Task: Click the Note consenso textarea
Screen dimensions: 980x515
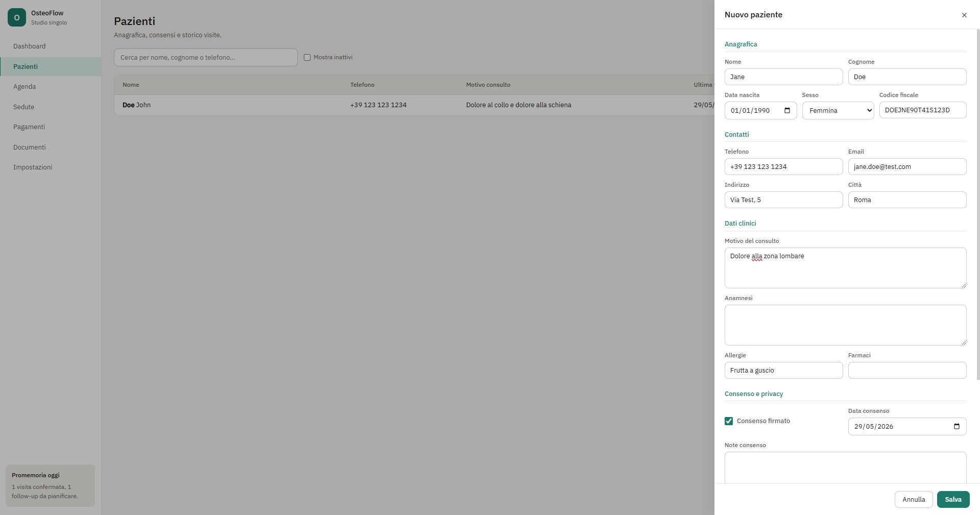Action: pyautogui.click(x=845, y=468)
